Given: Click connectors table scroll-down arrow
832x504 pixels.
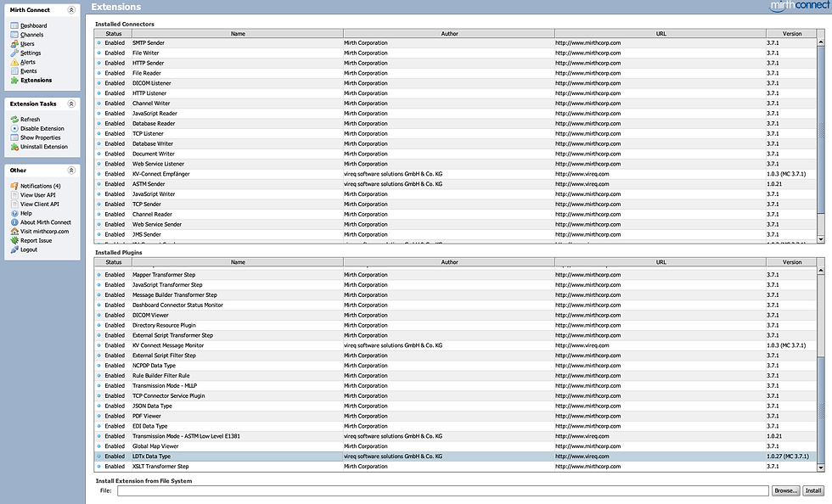Looking at the screenshot, I should click(x=821, y=240).
